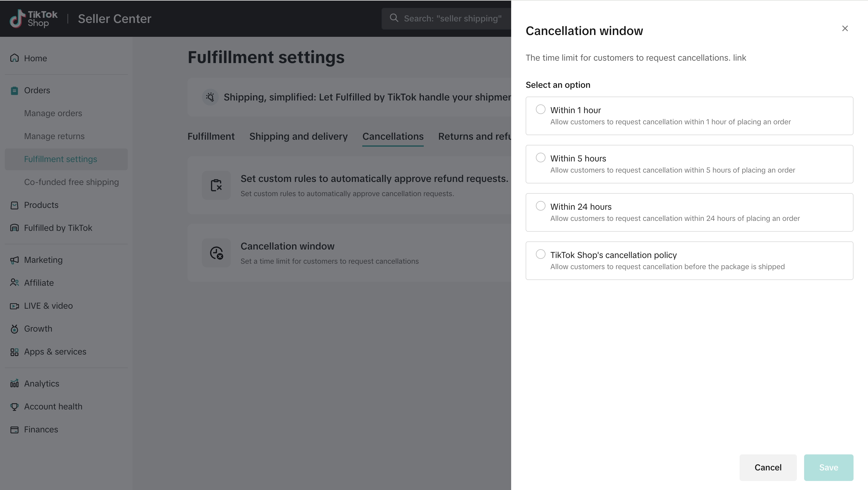Select the Within 1 hour radio option

pos(540,109)
